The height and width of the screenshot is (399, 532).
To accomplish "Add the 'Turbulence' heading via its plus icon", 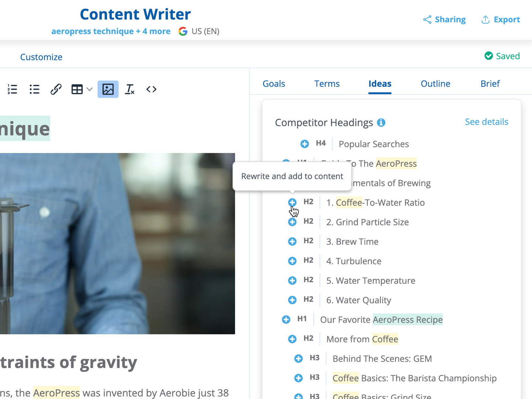I will point(292,261).
